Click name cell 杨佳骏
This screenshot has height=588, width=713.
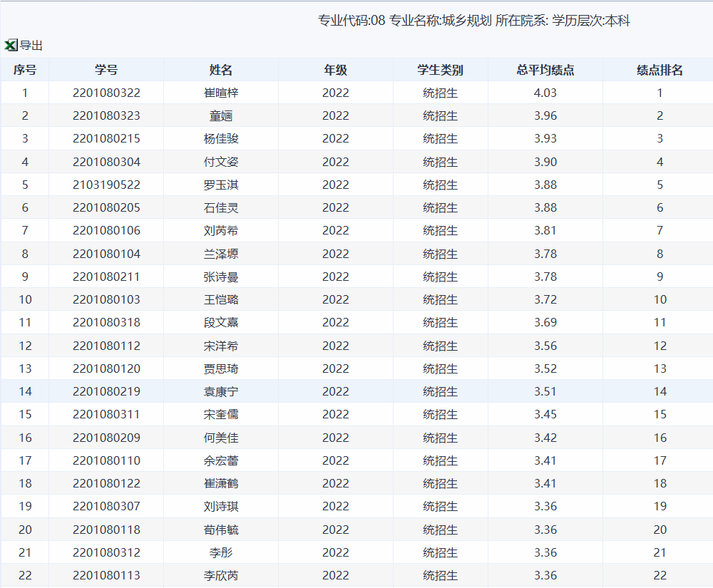[221, 138]
